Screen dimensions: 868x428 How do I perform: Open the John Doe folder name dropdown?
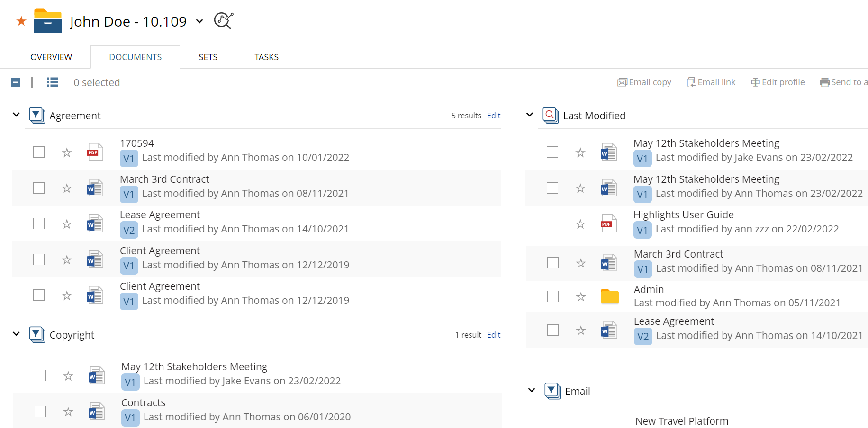(199, 21)
